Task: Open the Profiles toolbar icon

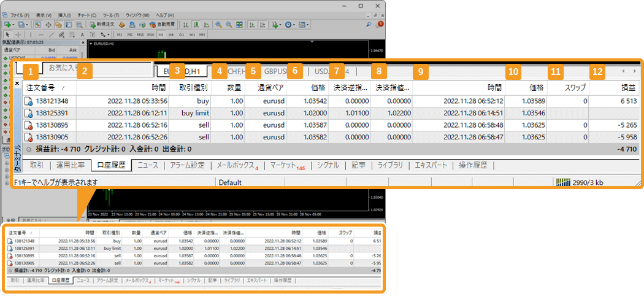Action: pyautogui.click(x=20, y=25)
